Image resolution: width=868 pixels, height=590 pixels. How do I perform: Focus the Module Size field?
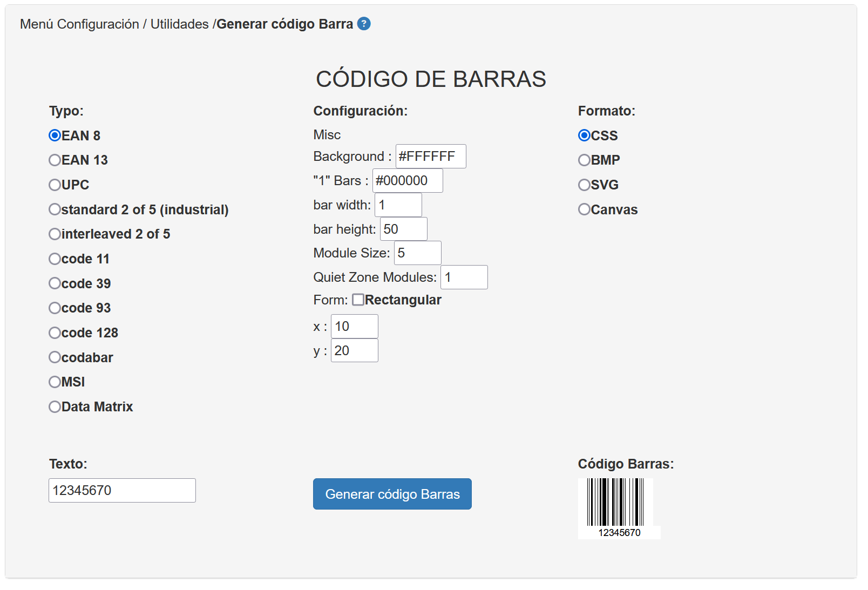click(x=417, y=253)
